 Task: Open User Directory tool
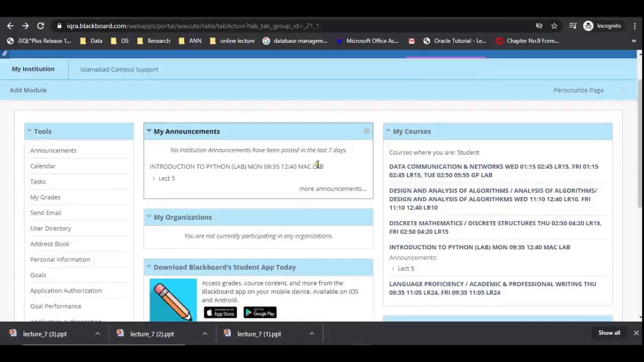click(51, 228)
